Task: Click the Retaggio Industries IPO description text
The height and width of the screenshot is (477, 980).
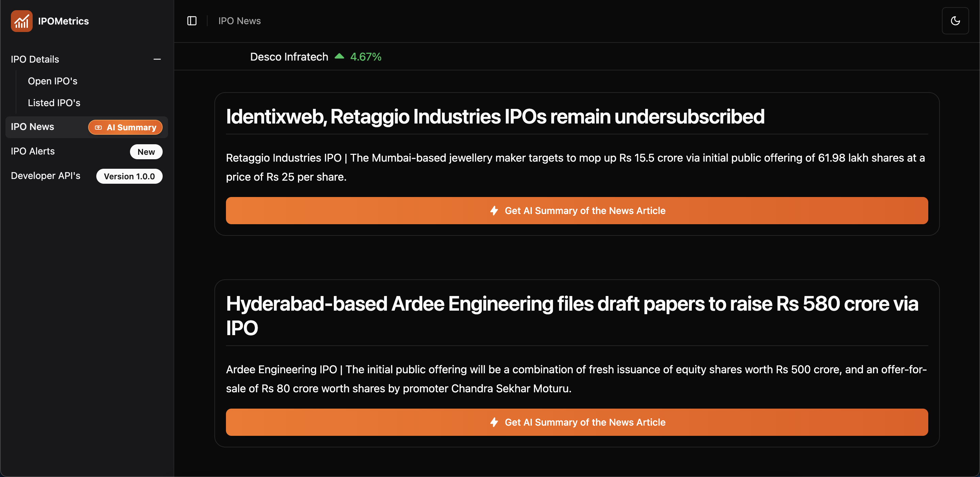Action: [575, 167]
